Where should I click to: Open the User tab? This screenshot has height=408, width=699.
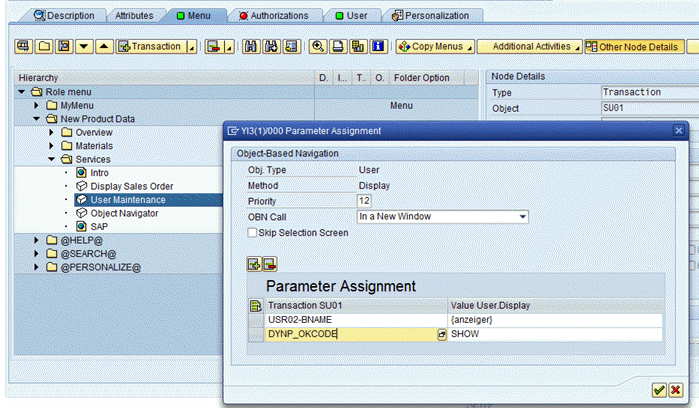(x=352, y=16)
